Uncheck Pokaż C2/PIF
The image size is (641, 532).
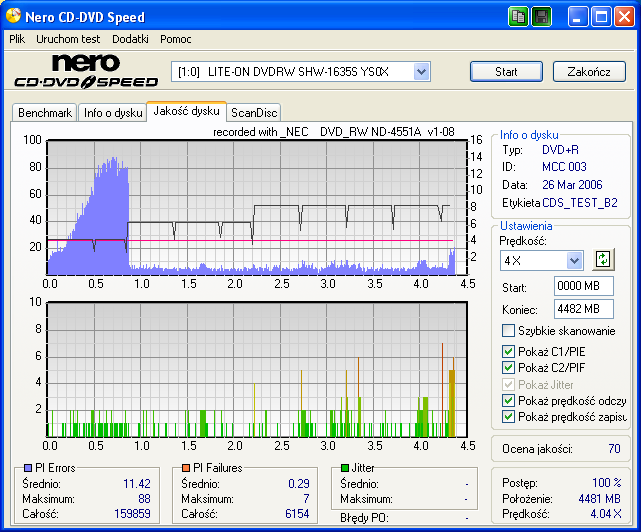point(508,368)
